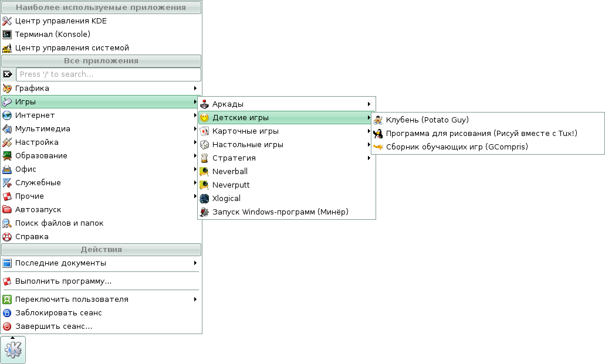Viewport: 605px width, 364px height.
Task: Start the Xlogical game
Action: click(226, 198)
